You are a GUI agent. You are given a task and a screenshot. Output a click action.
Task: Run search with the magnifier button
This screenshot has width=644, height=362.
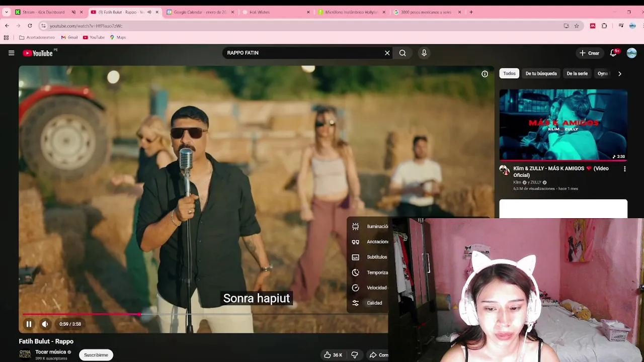[403, 53]
